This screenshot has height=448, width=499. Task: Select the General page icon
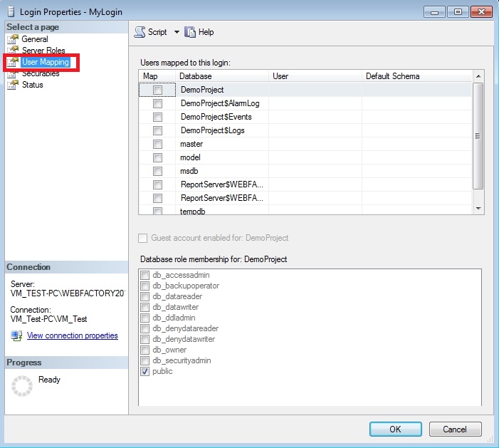pos(13,39)
